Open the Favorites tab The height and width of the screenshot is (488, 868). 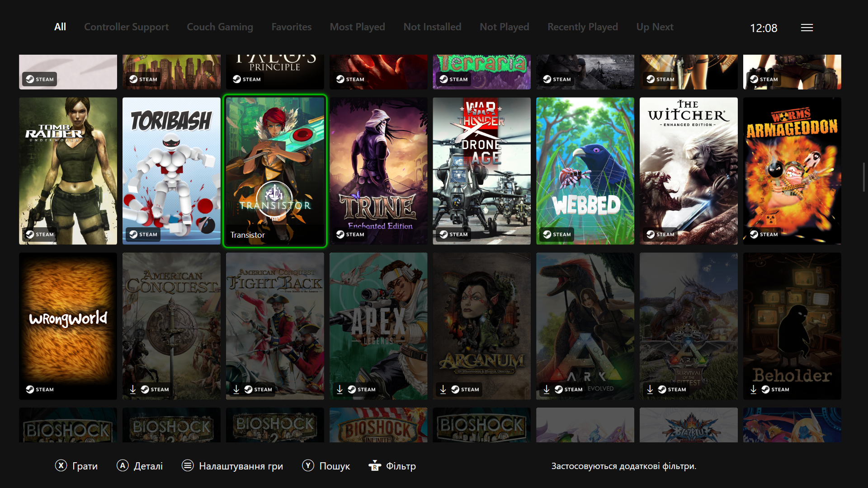coord(291,27)
